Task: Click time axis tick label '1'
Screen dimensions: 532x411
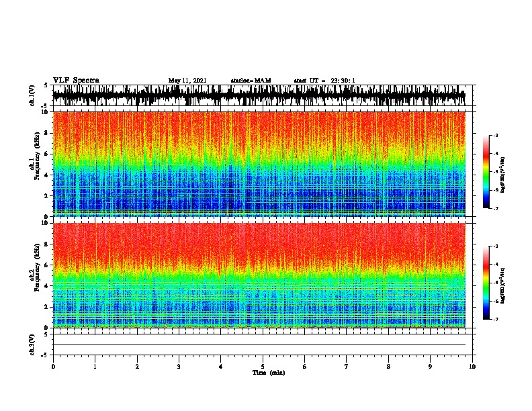Action: click(95, 366)
